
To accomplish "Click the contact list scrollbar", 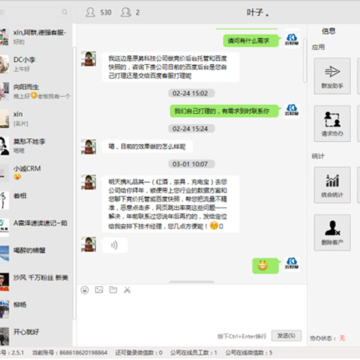I will [x=74, y=183].
